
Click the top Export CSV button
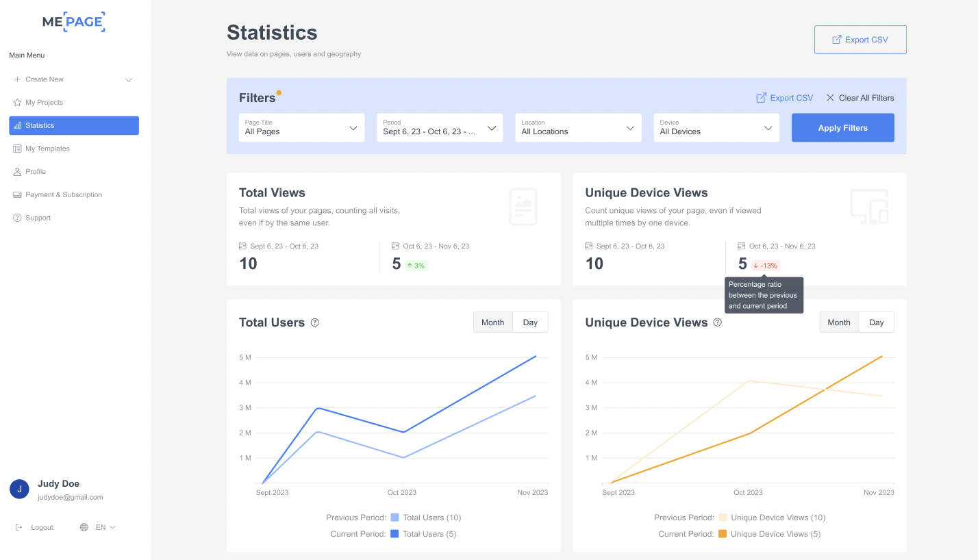pos(860,40)
